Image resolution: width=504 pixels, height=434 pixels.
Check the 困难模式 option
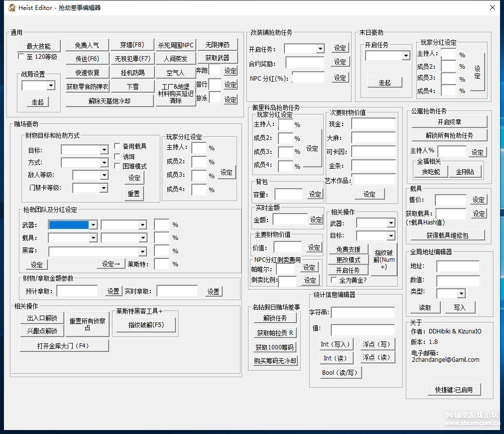click(117, 166)
